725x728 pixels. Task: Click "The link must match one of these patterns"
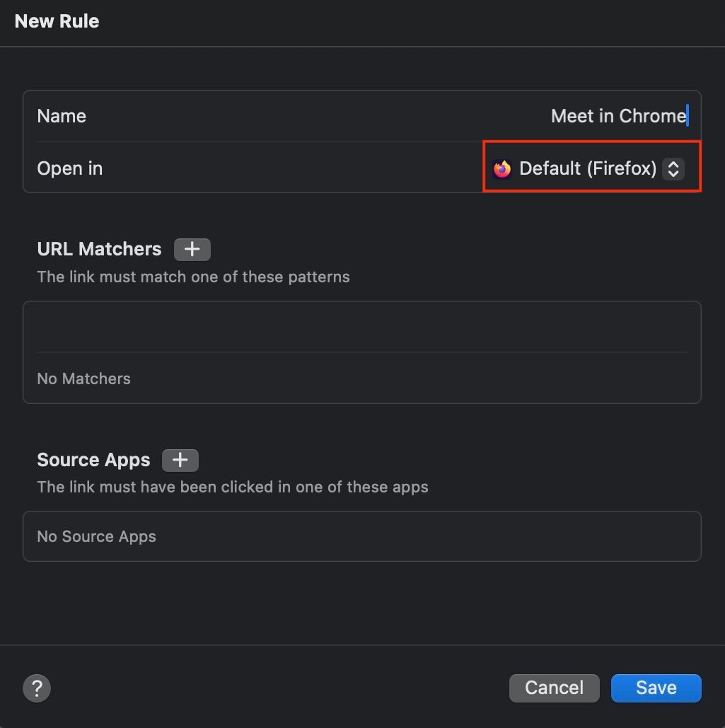193,277
